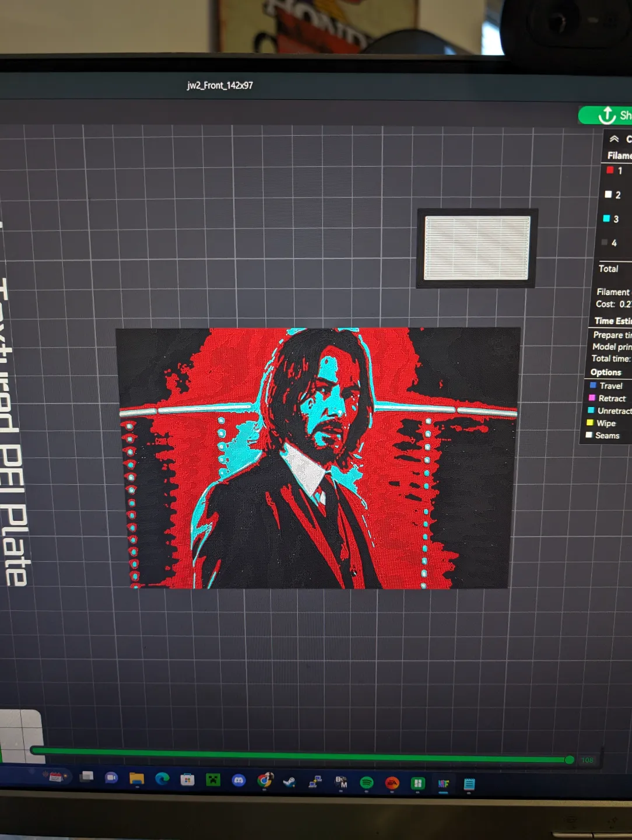
Task: Select filament 2 white swatch
Action: (x=608, y=194)
